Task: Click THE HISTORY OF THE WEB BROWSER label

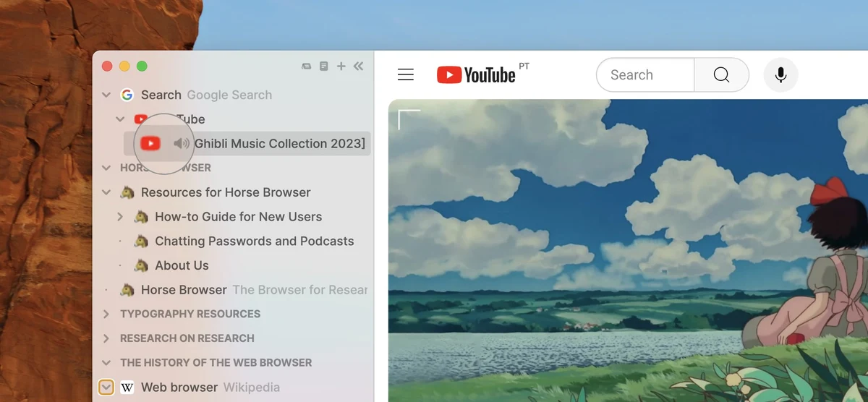Action: point(216,363)
